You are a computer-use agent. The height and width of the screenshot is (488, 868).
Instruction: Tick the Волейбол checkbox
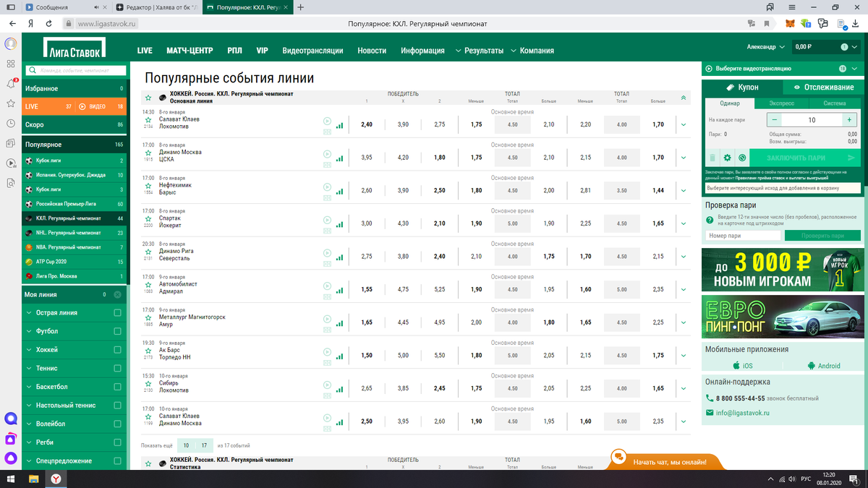point(117,424)
